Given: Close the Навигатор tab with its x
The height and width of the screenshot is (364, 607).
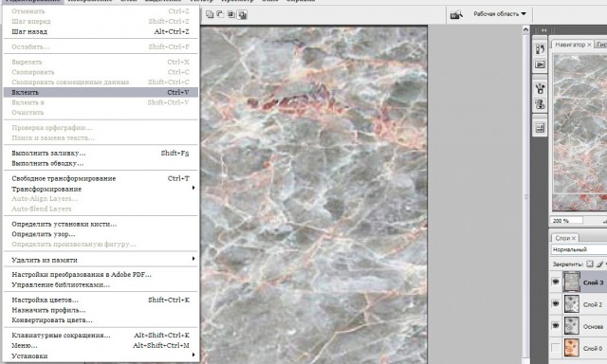Looking at the screenshot, I should 589,45.
